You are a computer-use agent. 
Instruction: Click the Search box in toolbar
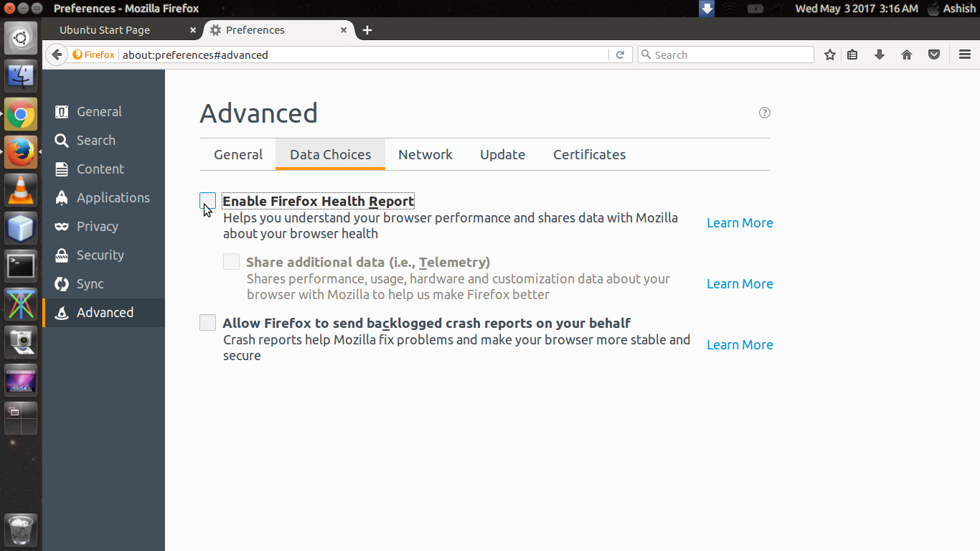point(726,55)
